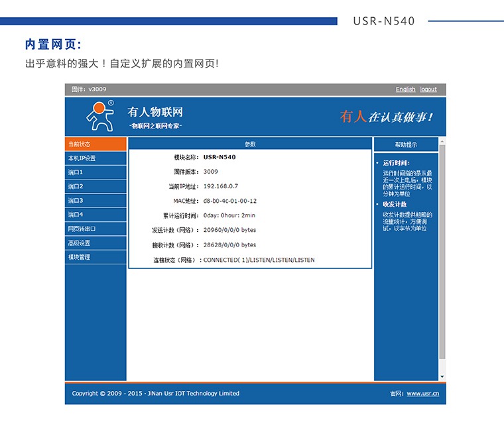
Task: Open 高级设置 in the sidebar
Action: coord(95,243)
